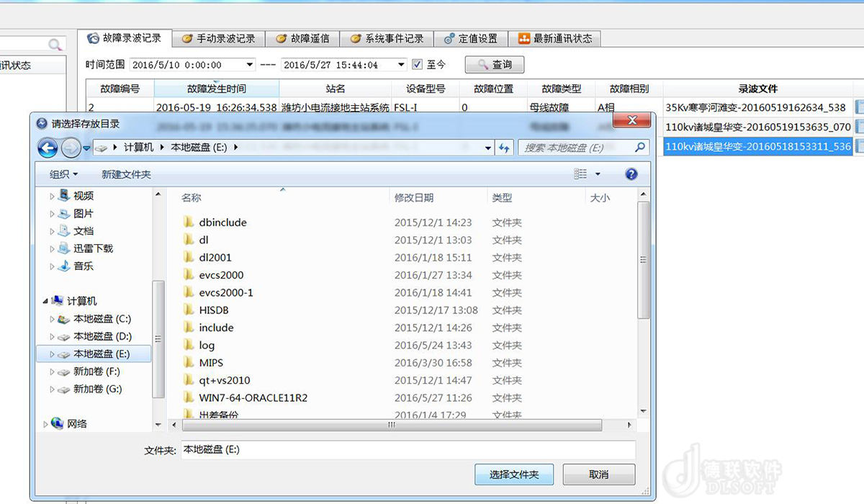
Task: Open the WIN7-64-ORACLE11R2 folder icon
Action: pos(189,397)
